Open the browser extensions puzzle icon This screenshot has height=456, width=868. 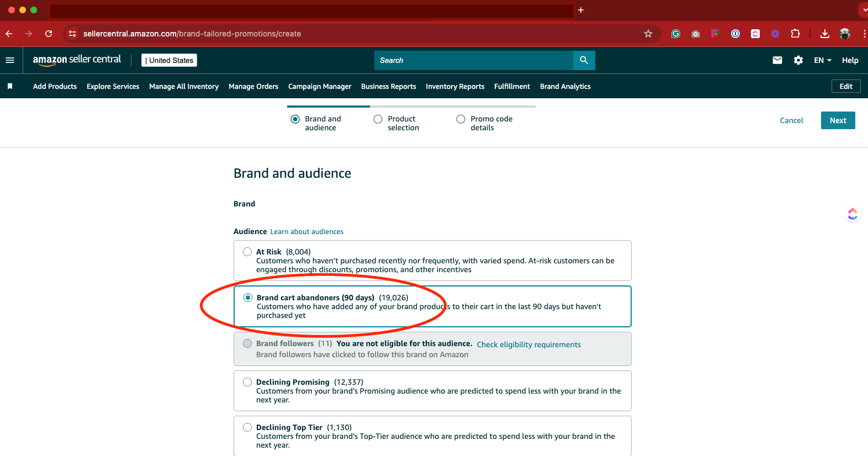(795, 34)
